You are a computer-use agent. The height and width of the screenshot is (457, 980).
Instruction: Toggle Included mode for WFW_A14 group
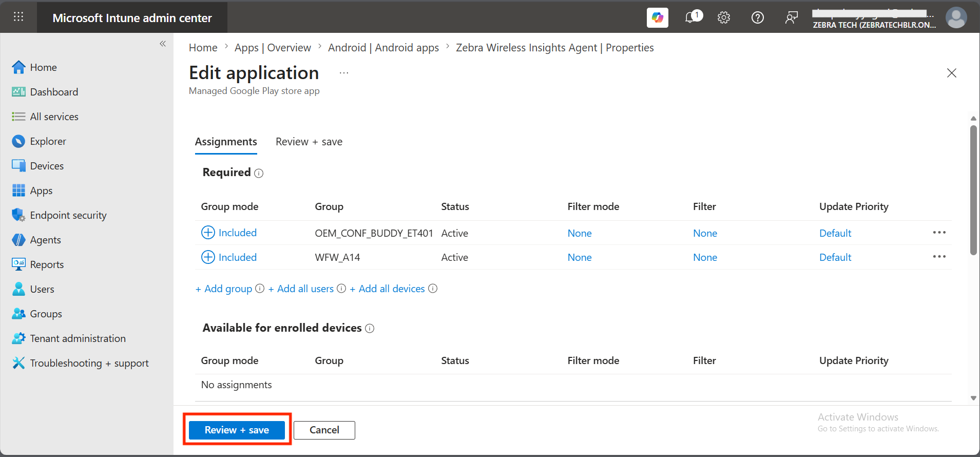tap(229, 257)
